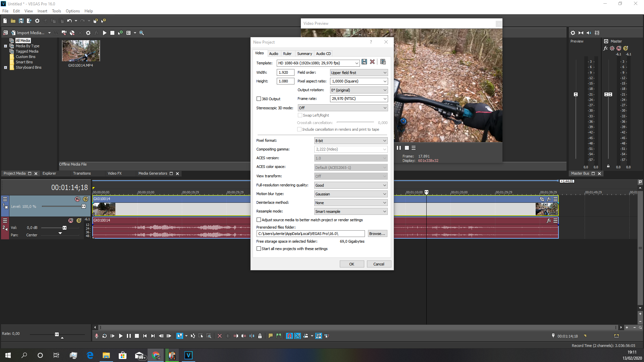Undo the last action
The height and width of the screenshot is (362, 644).
point(69,21)
